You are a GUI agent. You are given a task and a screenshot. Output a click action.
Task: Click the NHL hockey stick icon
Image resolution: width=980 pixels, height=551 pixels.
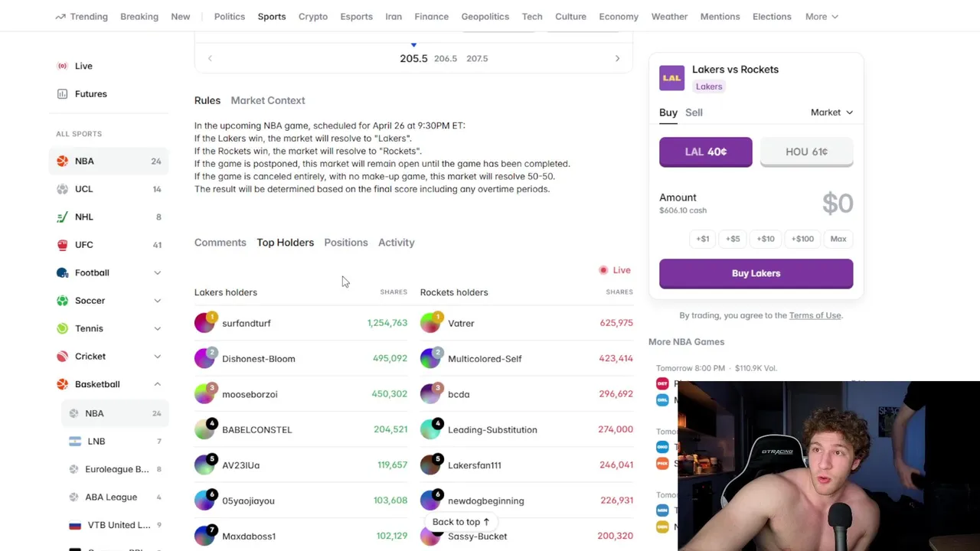(x=62, y=217)
